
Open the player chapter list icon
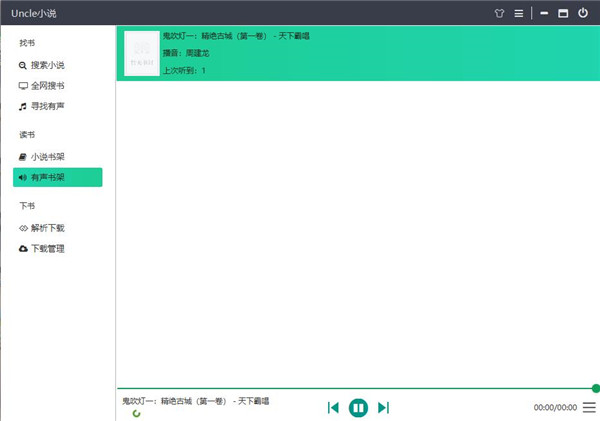(589, 407)
